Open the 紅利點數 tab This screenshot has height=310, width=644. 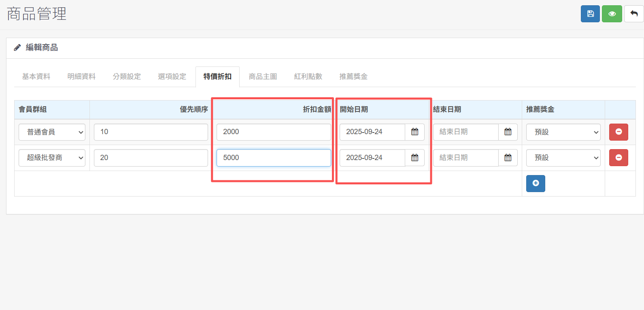pyautogui.click(x=308, y=77)
